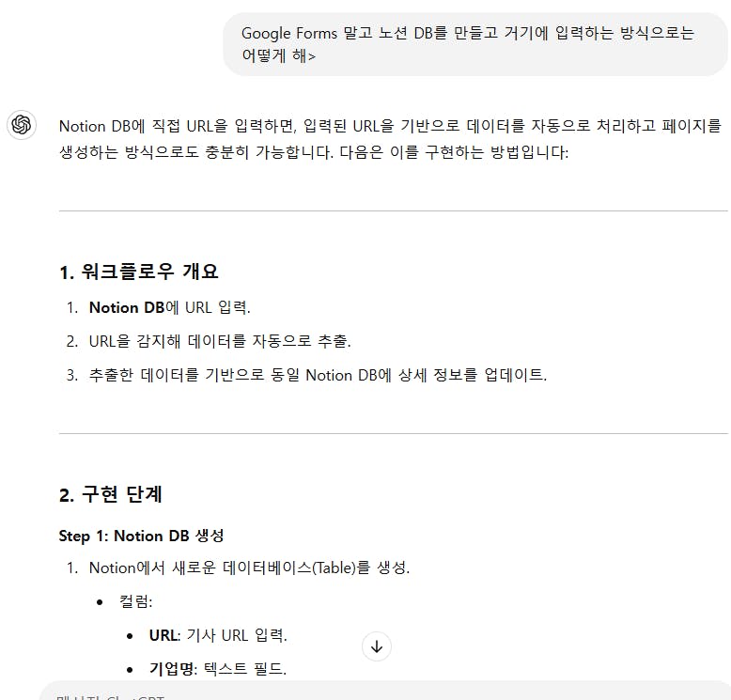The width and height of the screenshot is (731, 700).
Task: Click the '기업명: 텍스트 필드' bullet
Action: [217, 669]
